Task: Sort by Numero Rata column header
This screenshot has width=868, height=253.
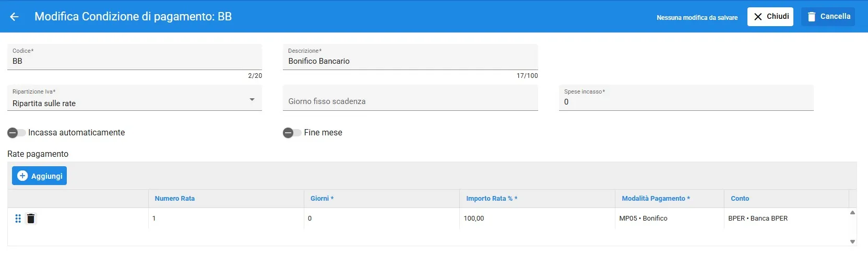Action: tap(174, 199)
